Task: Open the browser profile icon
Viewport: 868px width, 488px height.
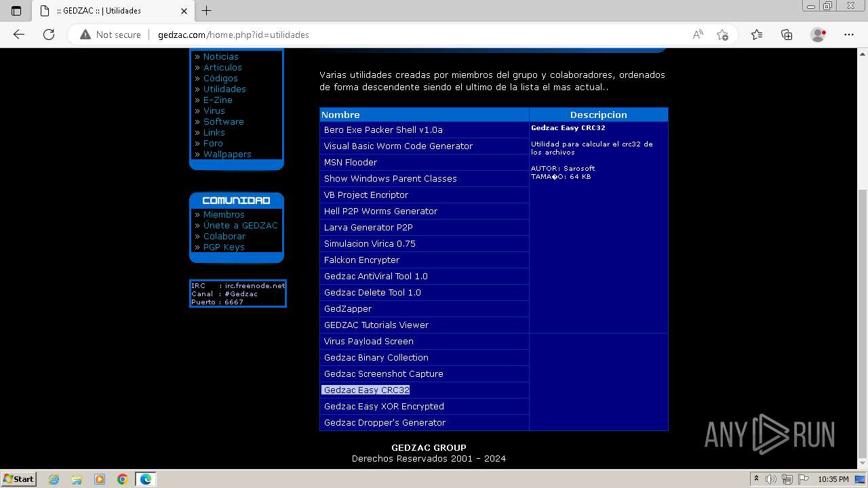Action: coord(818,35)
